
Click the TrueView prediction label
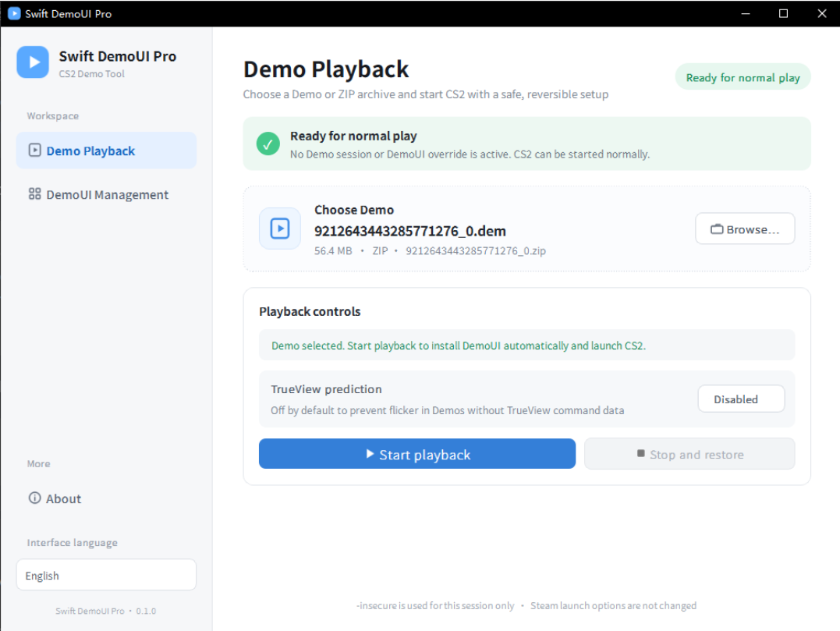coord(326,389)
